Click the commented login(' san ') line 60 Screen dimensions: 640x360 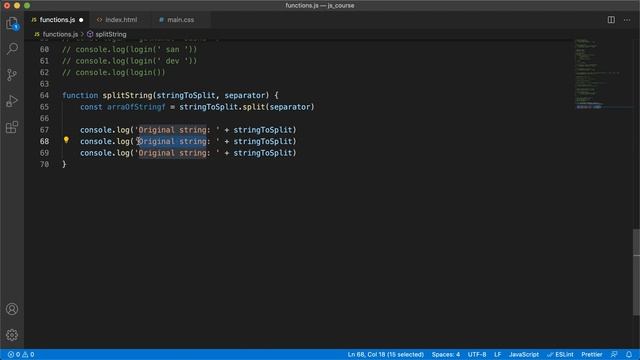(129, 49)
